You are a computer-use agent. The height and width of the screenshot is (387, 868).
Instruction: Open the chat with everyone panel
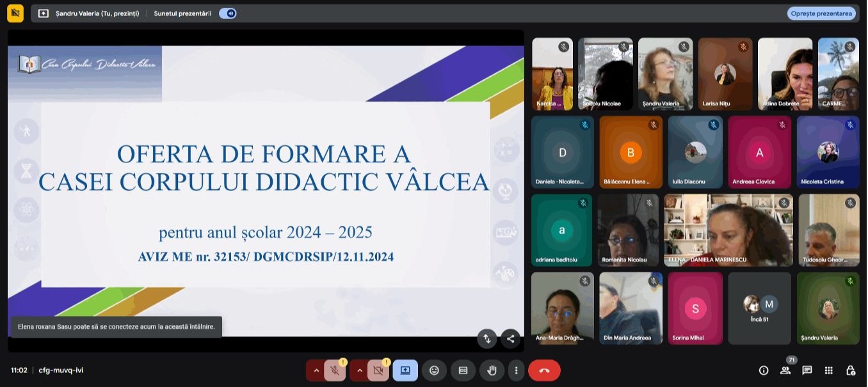807,370
